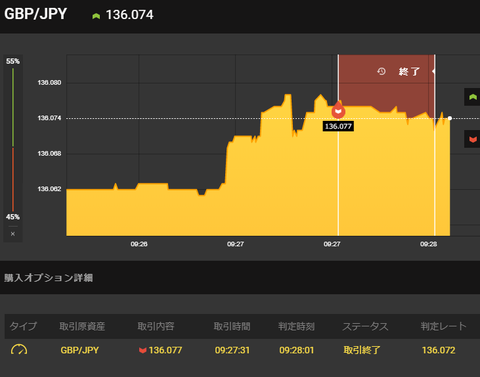This screenshot has width=480, height=377.
Task: Click the 09:26 time axis label
Action: click(x=139, y=244)
